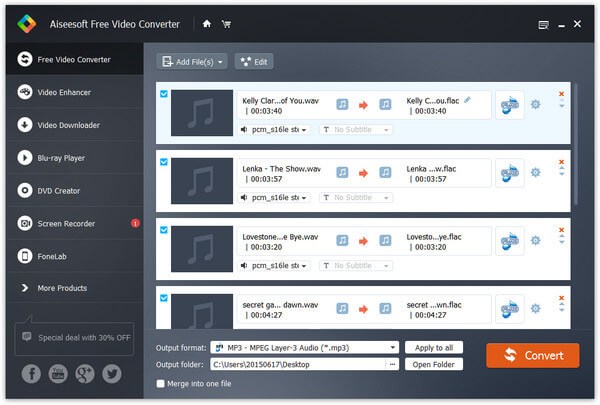Start conversion with Convert button
This screenshot has width=600, height=405.
point(533,356)
